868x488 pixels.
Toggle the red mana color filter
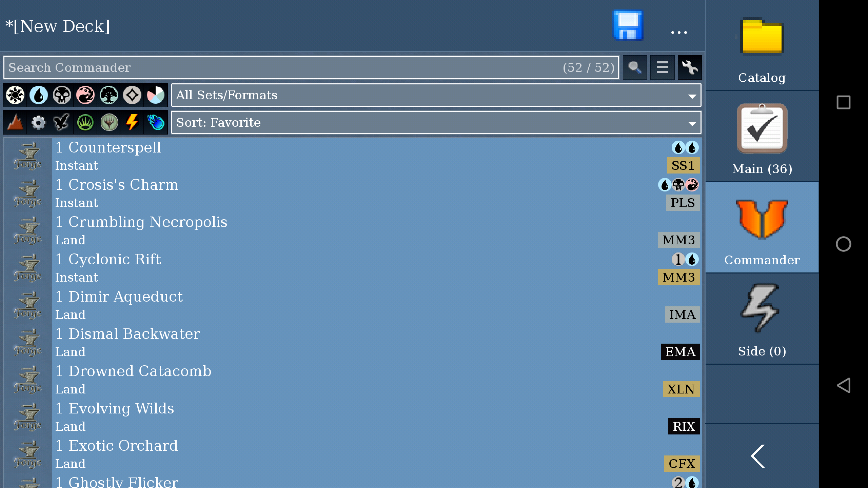point(85,95)
